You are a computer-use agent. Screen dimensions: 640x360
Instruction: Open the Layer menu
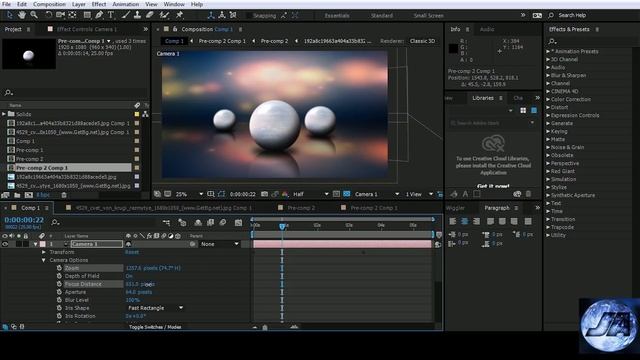[79, 4]
